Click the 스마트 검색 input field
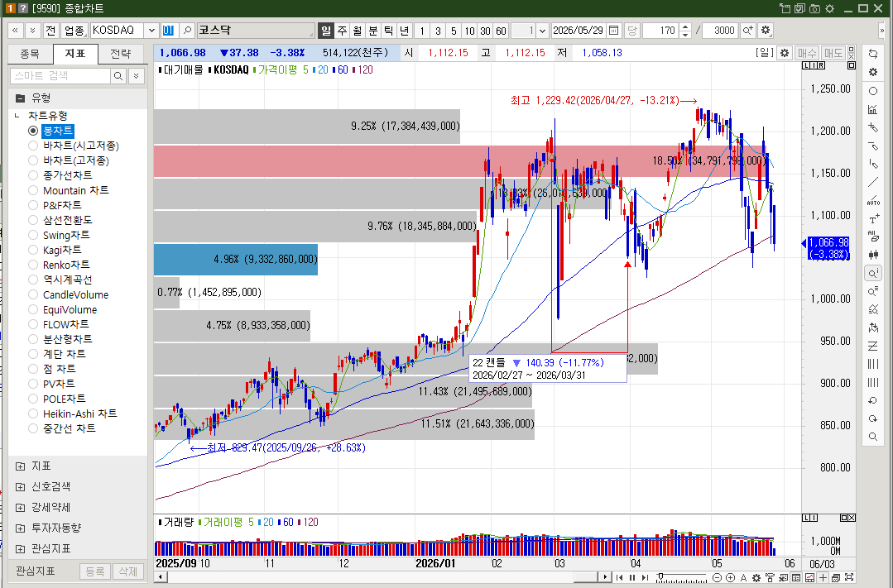The width and height of the screenshot is (893, 588). (x=60, y=76)
